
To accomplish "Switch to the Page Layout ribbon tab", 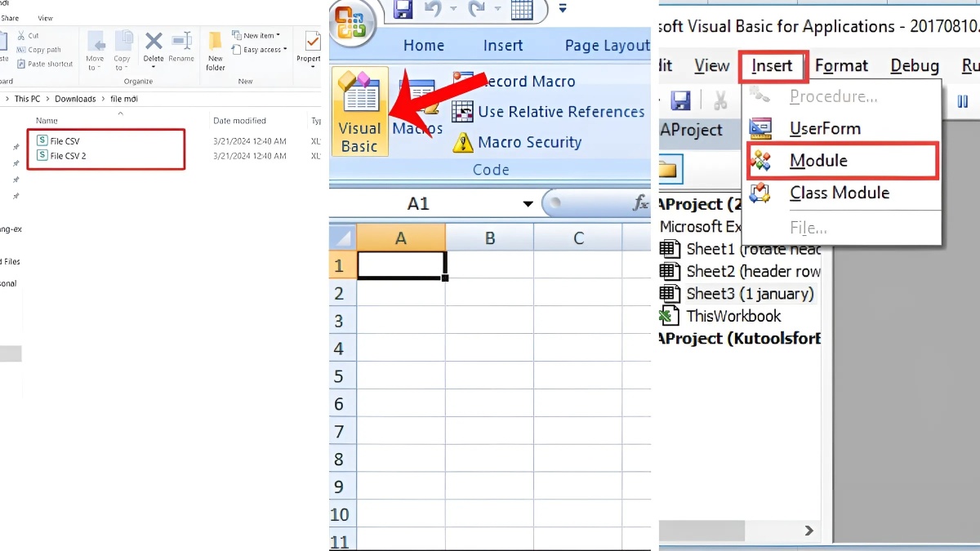I will tap(606, 45).
